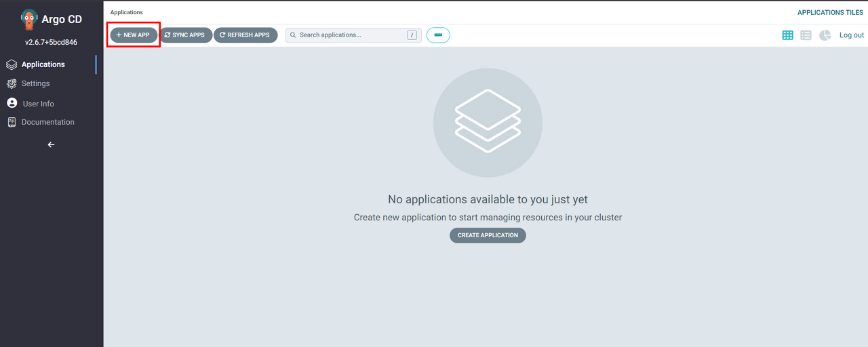The height and width of the screenshot is (347, 868).
Task: Open the Applications sidebar item
Action: tap(43, 64)
